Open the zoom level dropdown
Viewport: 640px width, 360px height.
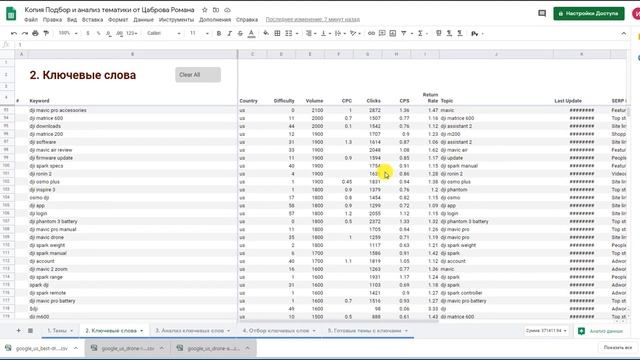coord(68,33)
